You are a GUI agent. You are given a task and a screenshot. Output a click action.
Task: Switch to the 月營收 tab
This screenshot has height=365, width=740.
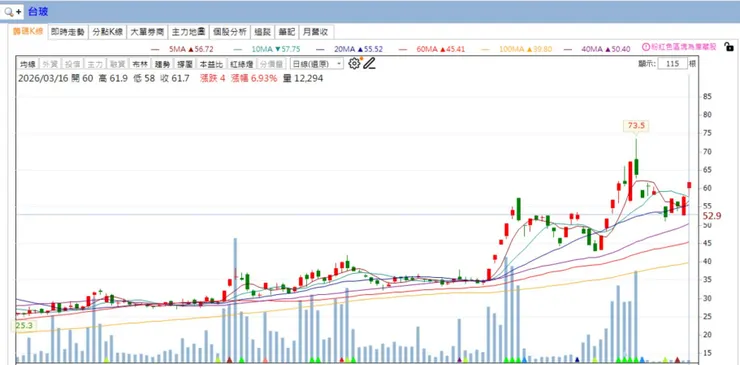coord(316,32)
